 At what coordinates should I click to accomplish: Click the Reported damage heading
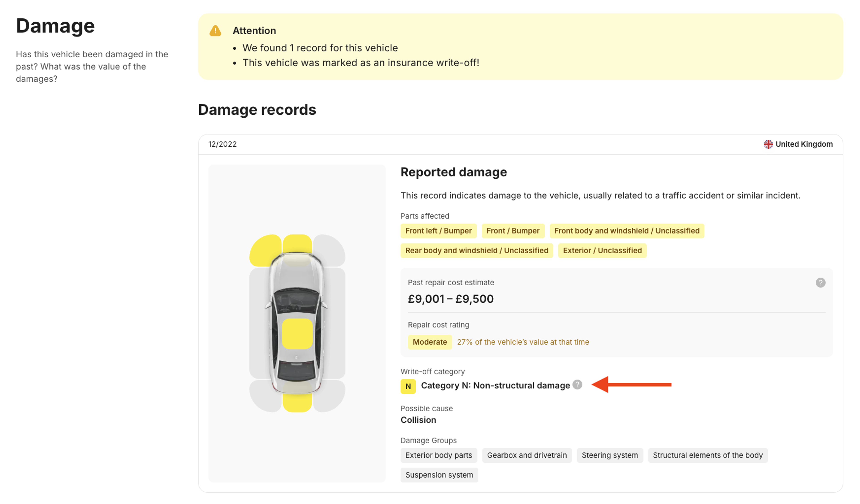coord(454,172)
